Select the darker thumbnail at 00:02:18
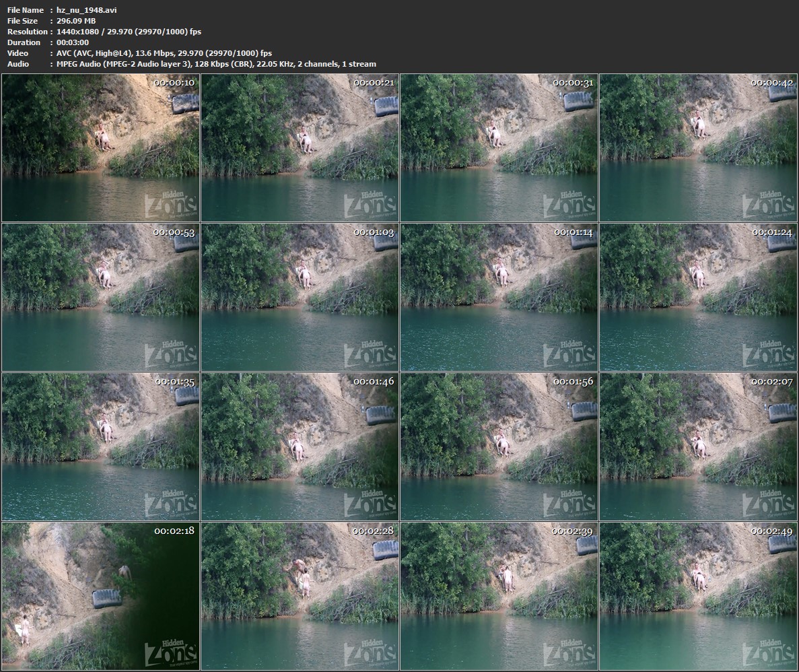799x672 pixels. pyautogui.click(x=101, y=596)
